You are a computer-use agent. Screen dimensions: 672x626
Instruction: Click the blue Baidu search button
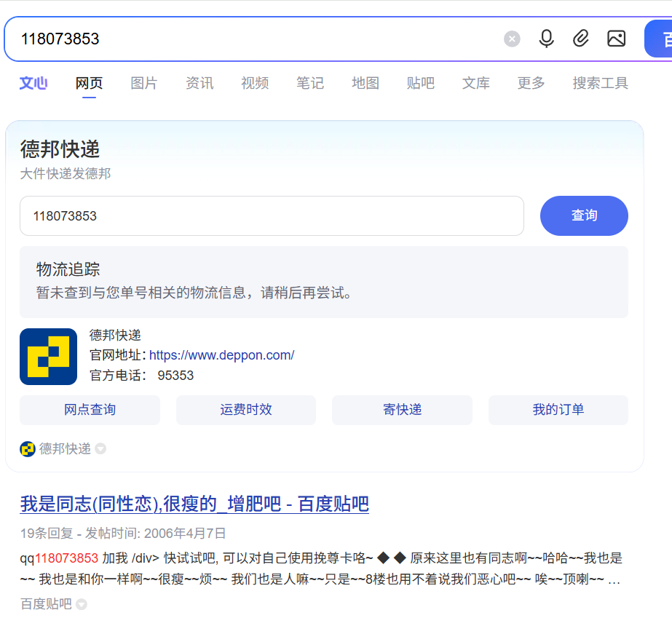click(658, 39)
